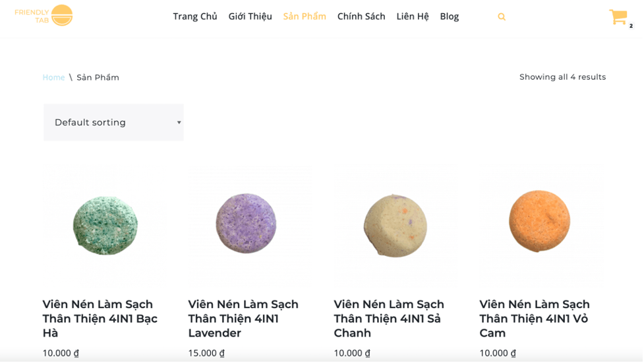Open the 4IN1 Lavender product title
This screenshot has width=644, height=363.
[x=243, y=319]
